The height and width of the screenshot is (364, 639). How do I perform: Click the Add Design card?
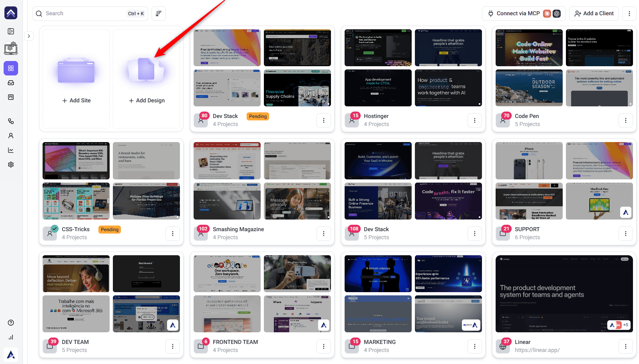[147, 79]
